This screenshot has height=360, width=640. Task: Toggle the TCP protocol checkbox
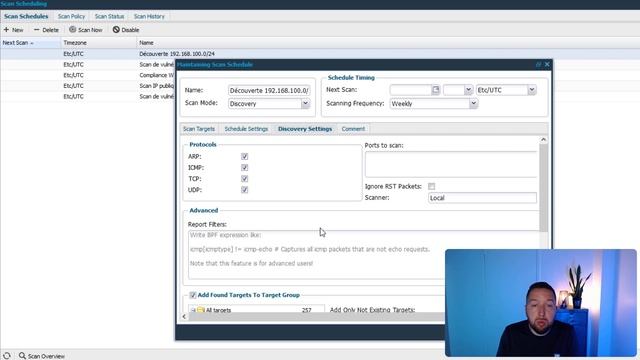244,178
